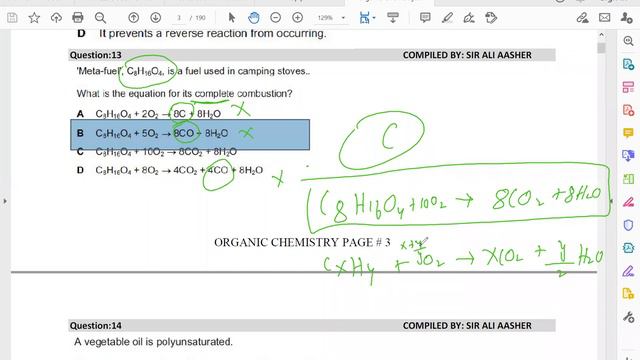Click the vertical scrollbar up arrow

point(601,35)
